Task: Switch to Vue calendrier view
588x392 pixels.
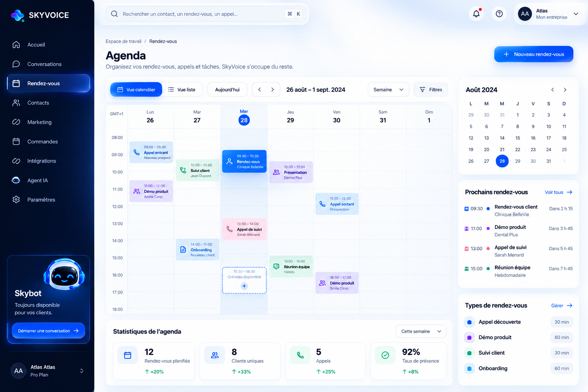Action: point(136,90)
